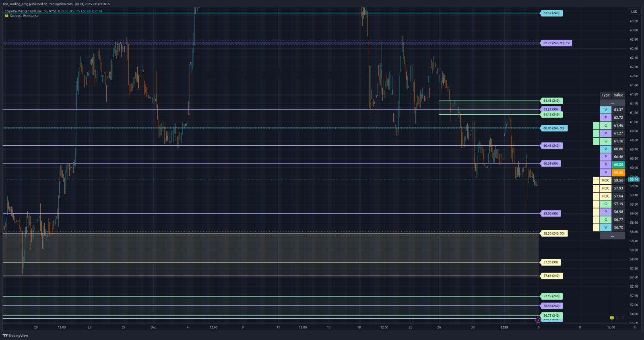This screenshot has height=340, width=644.
Task: Click the purple lightning earnings event icon
Action: point(538,320)
